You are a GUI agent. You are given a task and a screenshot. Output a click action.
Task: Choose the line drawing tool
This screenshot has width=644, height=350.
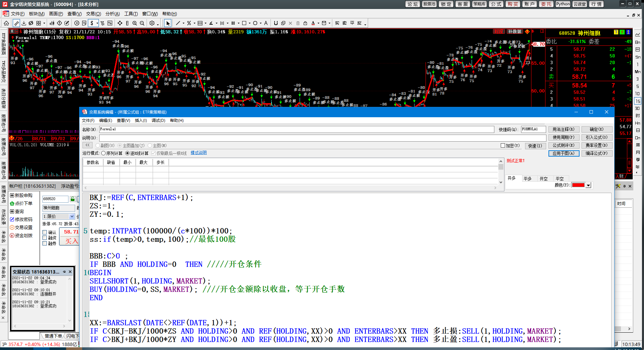pyautogui.click(x=178, y=23)
